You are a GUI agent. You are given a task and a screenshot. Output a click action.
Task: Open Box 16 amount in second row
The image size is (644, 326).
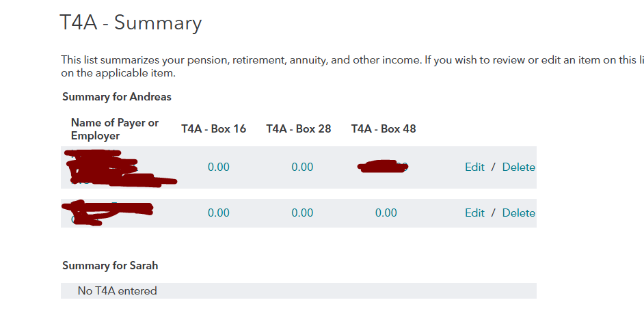pos(219,213)
